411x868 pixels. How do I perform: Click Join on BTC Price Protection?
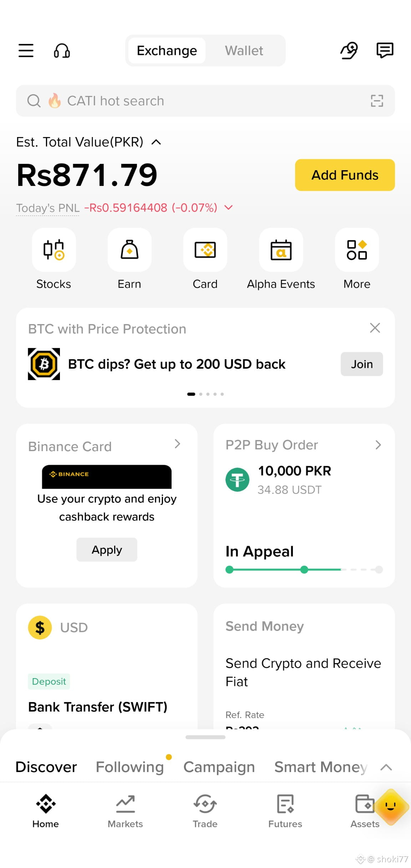(362, 364)
